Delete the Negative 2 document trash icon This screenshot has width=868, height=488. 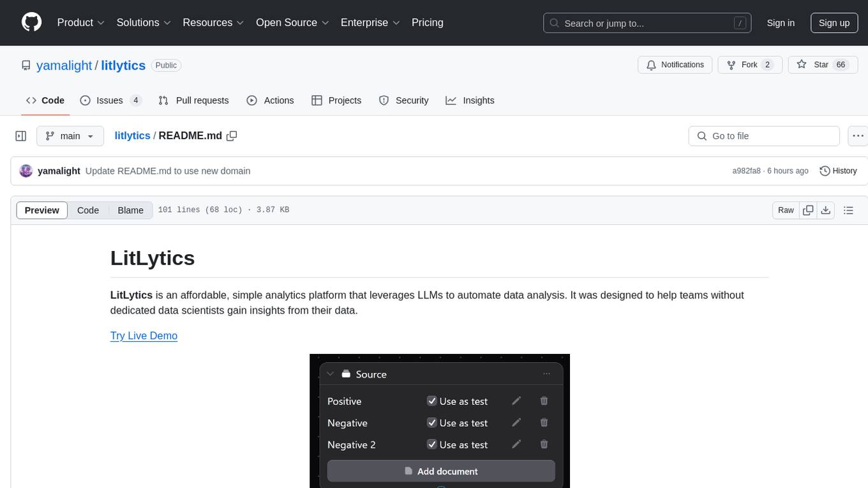[544, 445]
